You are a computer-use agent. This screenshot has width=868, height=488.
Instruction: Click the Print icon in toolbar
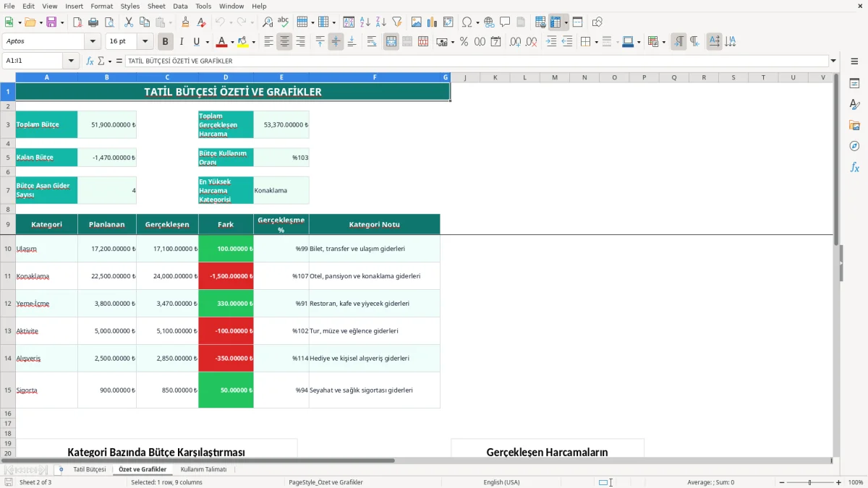pos(93,22)
